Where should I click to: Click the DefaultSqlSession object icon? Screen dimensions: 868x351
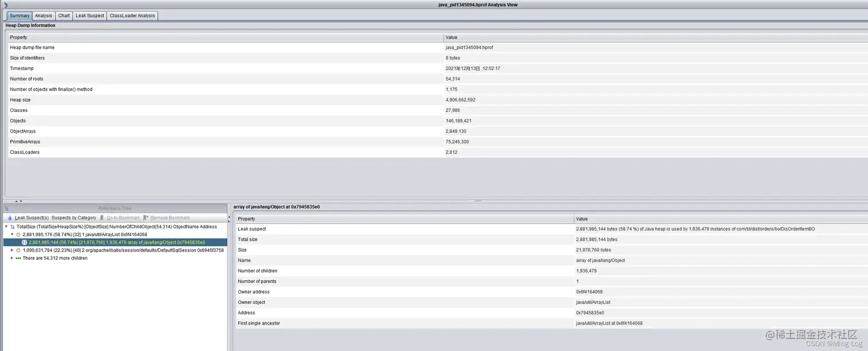pyautogui.click(x=18, y=250)
